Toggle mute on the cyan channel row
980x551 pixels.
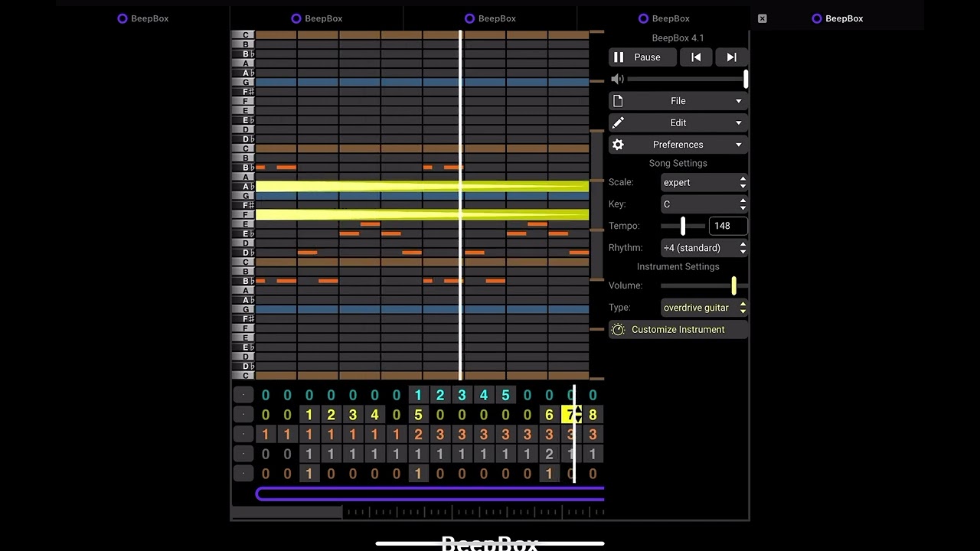tap(243, 395)
